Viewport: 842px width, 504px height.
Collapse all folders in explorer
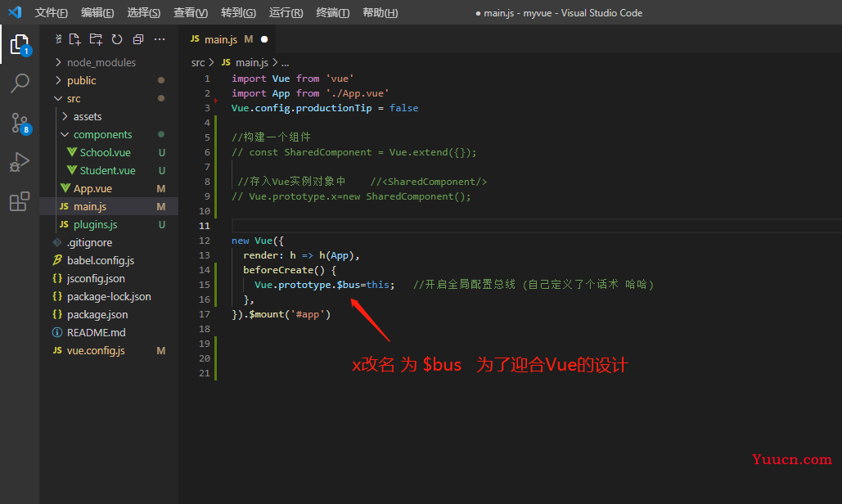click(137, 39)
